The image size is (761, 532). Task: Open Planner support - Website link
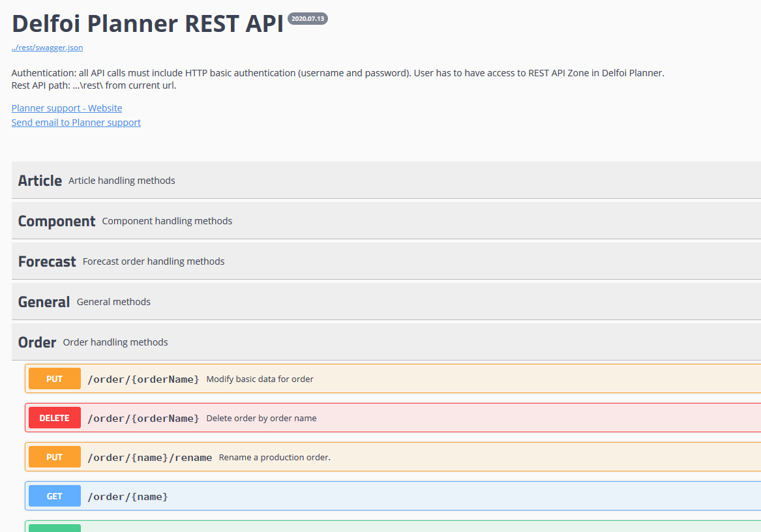[x=67, y=108]
